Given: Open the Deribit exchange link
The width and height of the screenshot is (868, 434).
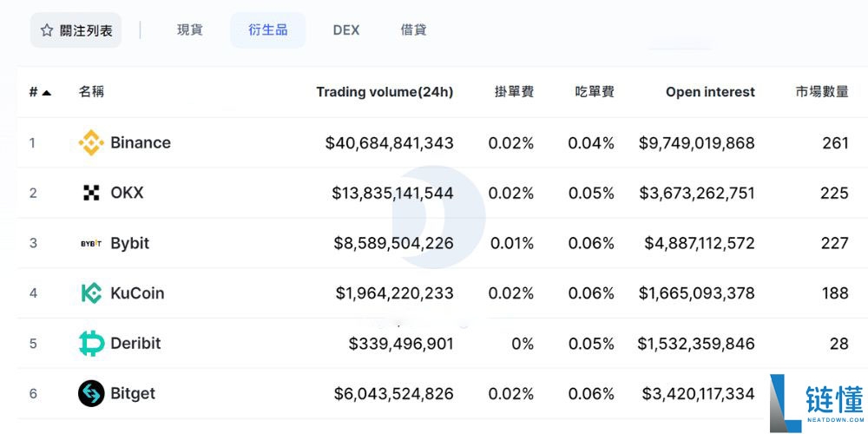Looking at the screenshot, I should pyautogui.click(x=135, y=343).
